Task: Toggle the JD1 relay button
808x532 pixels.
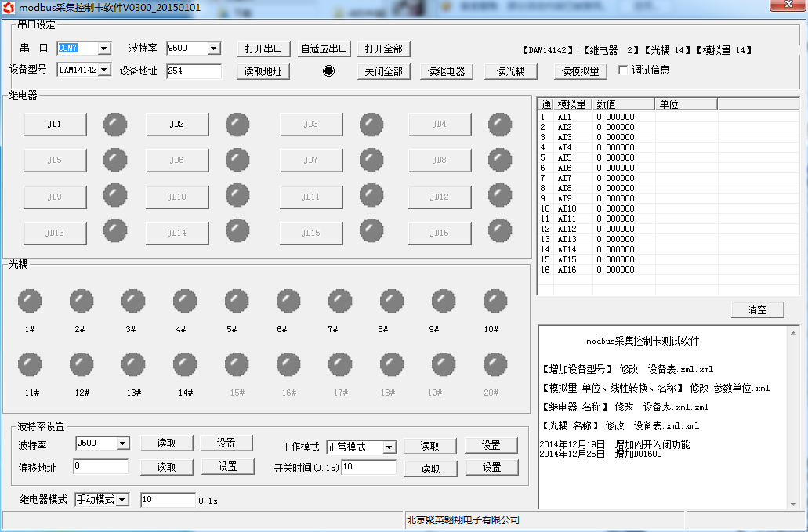Action: click(x=54, y=124)
